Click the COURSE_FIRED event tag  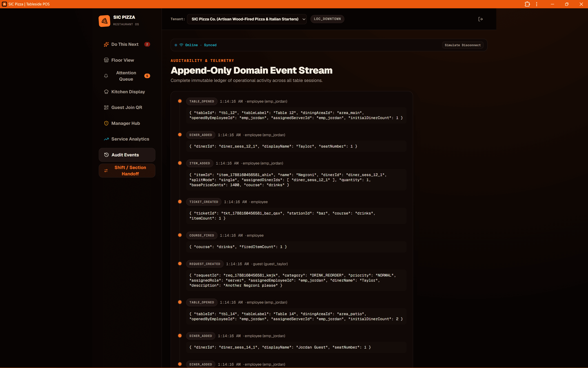point(202,235)
